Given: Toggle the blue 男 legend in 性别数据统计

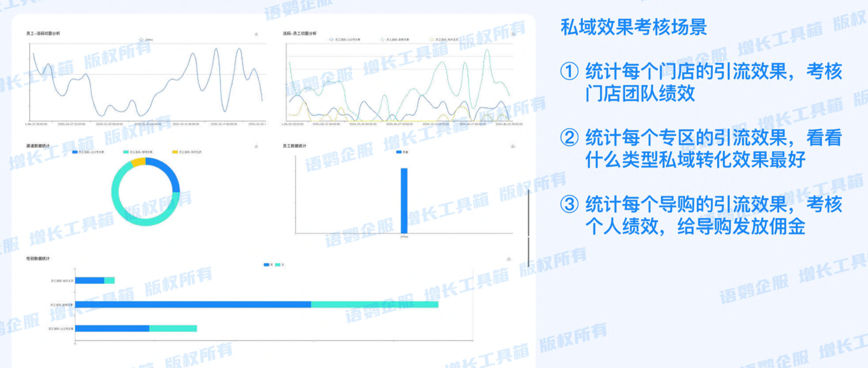Looking at the screenshot, I should tap(267, 265).
